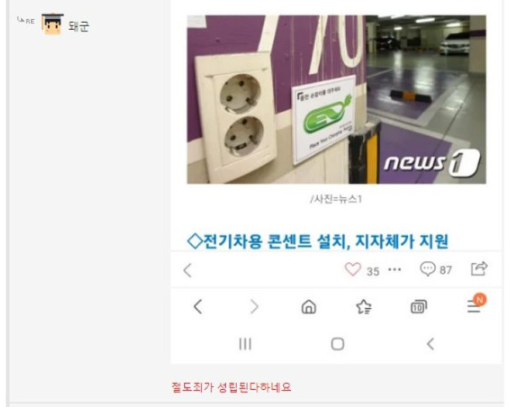The height and width of the screenshot is (419, 511).
Task: Open the hamburger menu with N badge
Action: click(476, 304)
